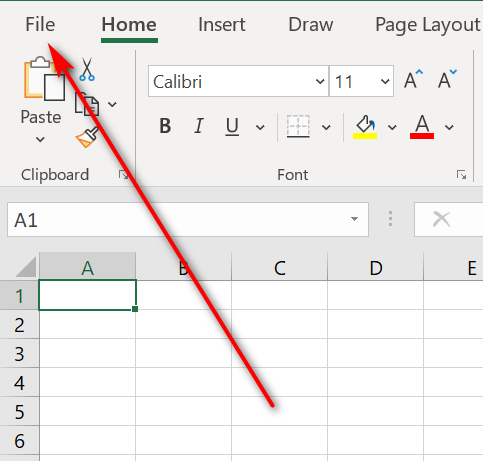The image size is (483, 461).
Task: Toggle Bold formatting
Action: [165, 126]
